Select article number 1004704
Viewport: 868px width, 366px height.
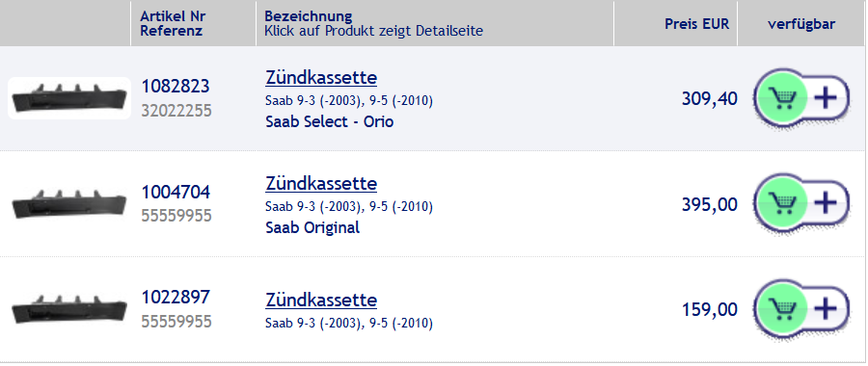pyautogui.click(x=176, y=193)
